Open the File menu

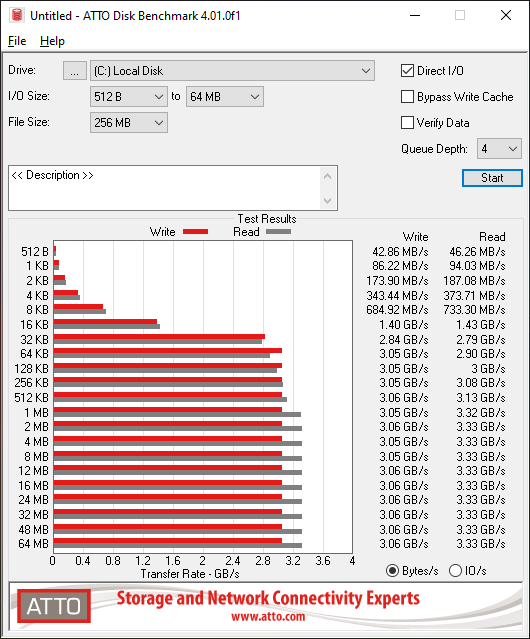click(x=17, y=41)
